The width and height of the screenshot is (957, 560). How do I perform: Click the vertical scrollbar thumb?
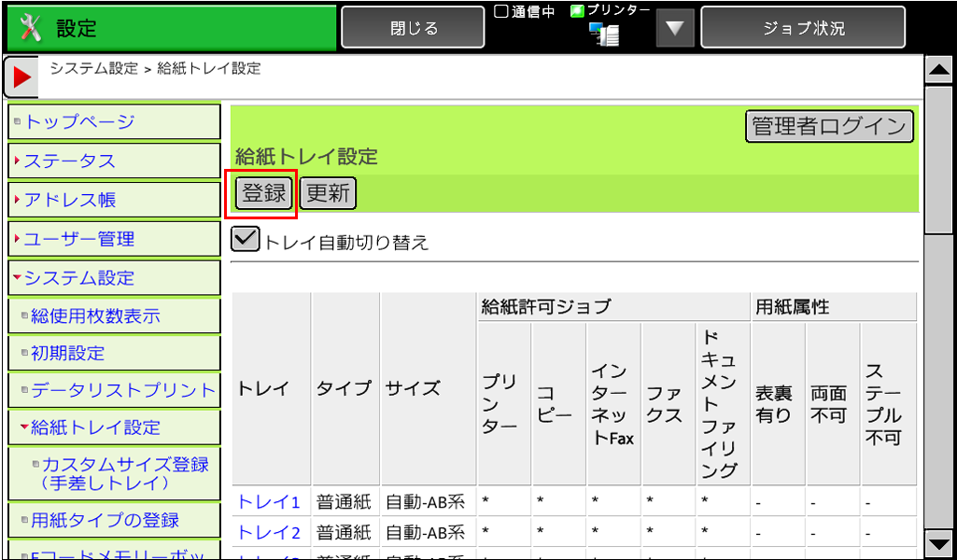coord(937,159)
